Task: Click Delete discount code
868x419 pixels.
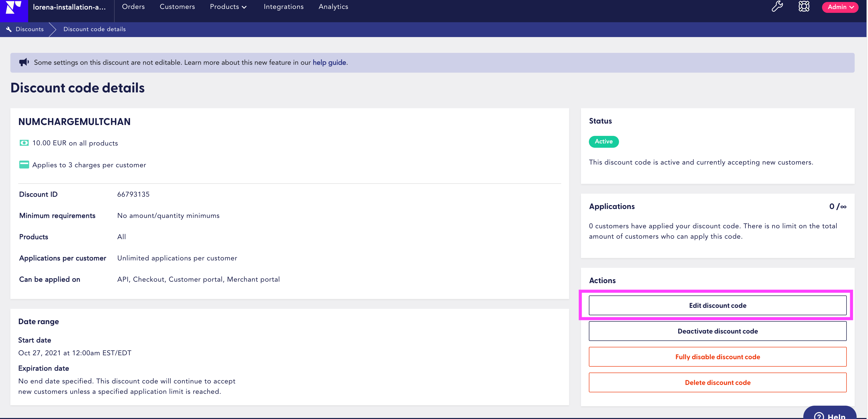Action: 717,382
